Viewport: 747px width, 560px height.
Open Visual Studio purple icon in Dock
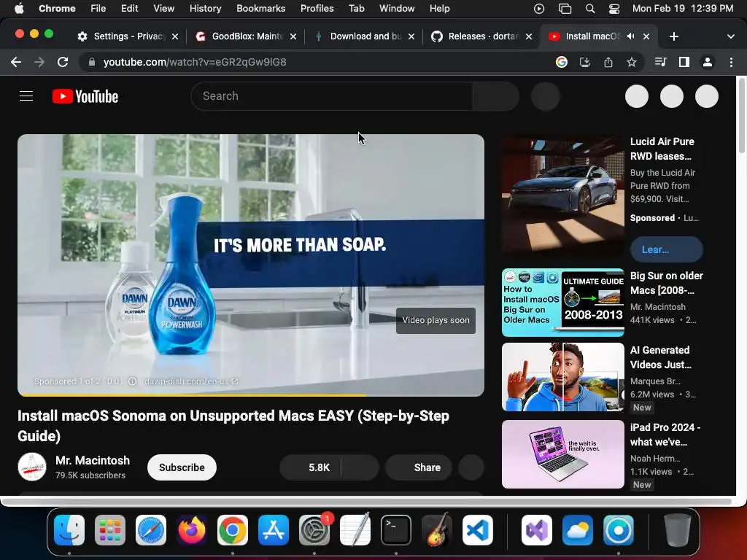coord(537,529)
